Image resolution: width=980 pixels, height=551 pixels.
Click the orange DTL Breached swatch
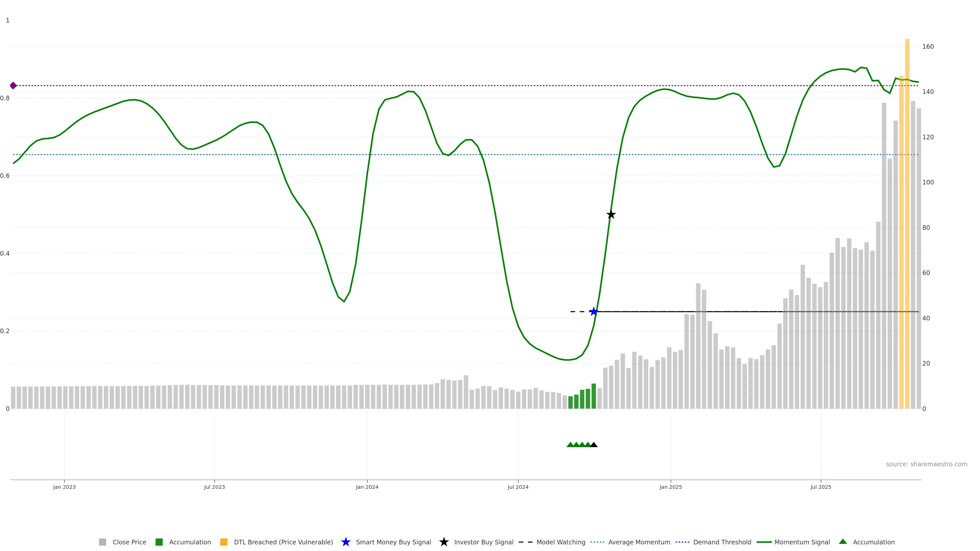point(224,542)
